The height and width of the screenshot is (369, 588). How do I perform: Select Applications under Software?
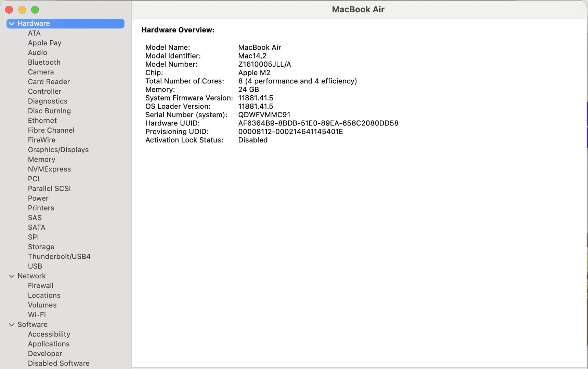coord(49,344)
